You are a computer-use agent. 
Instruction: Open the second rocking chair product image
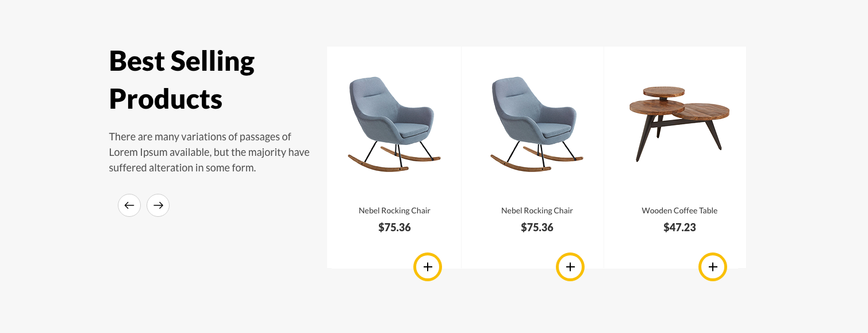coord(537,124)
